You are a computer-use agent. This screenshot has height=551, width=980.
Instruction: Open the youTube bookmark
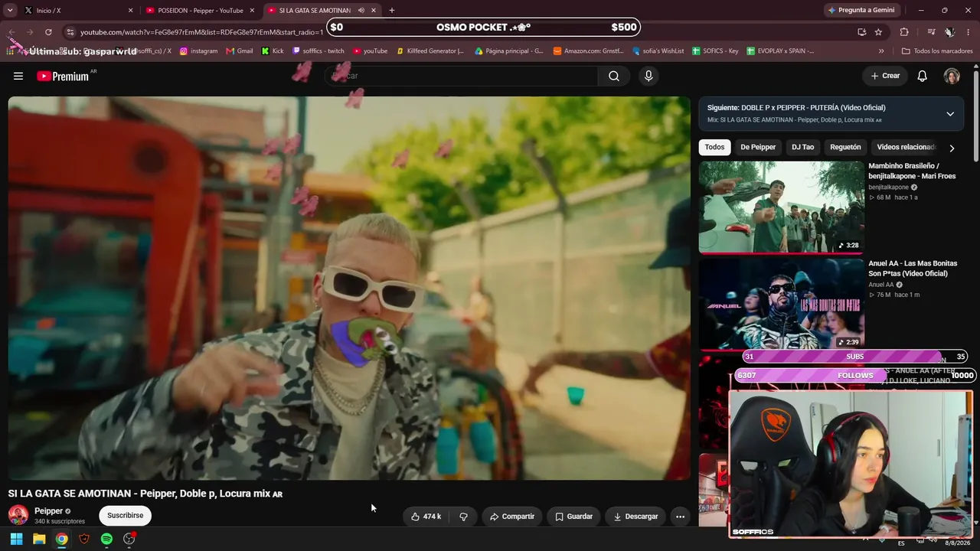click(371, 51)
